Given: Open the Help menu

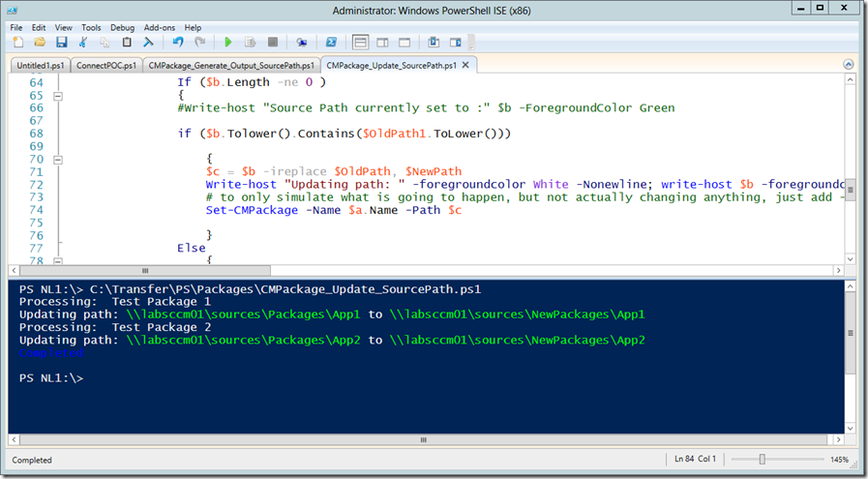Looking at the screenshot, I should (193, 27).
